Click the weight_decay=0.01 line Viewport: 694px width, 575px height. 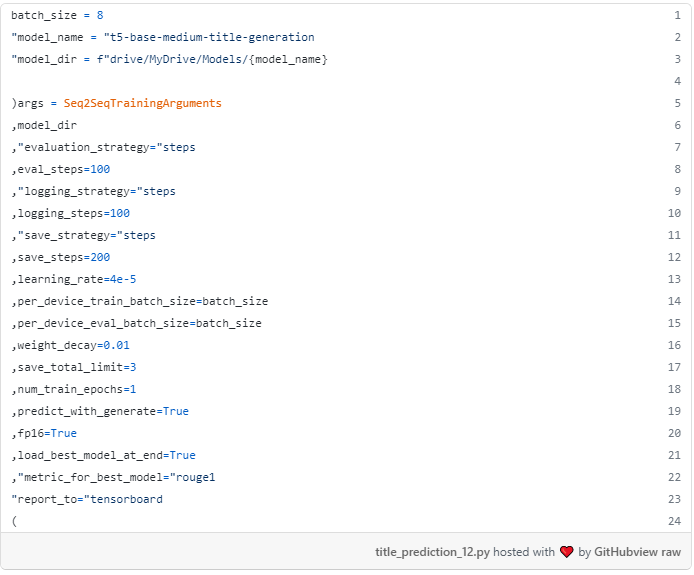pos(71,345)
